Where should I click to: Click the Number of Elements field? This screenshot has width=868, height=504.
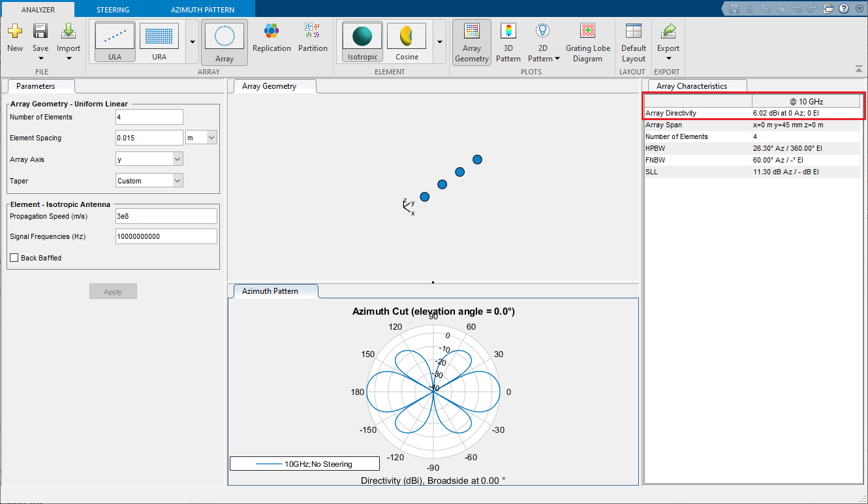149,117
